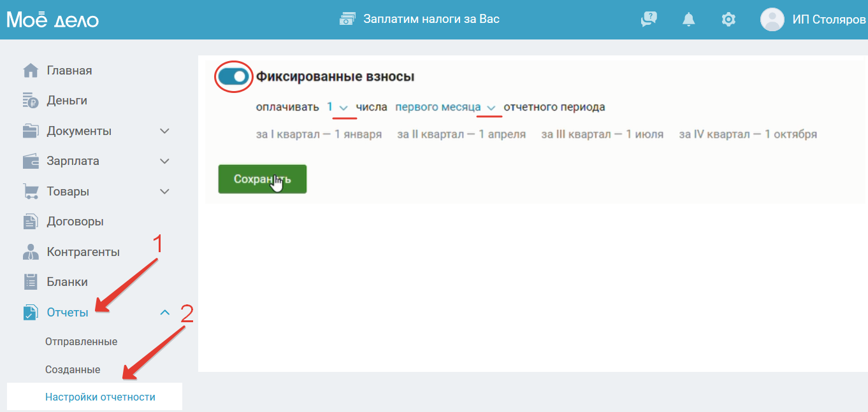Click the Моё дело logo
Viewport: 868px width, 412px height.
point(53,20)
